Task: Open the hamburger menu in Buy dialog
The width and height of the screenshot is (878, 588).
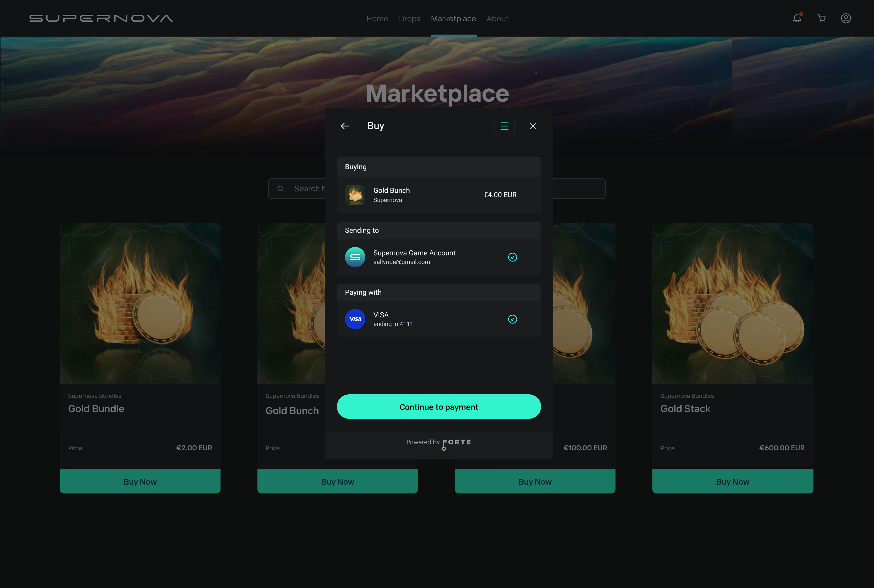Action: [504, 126]
